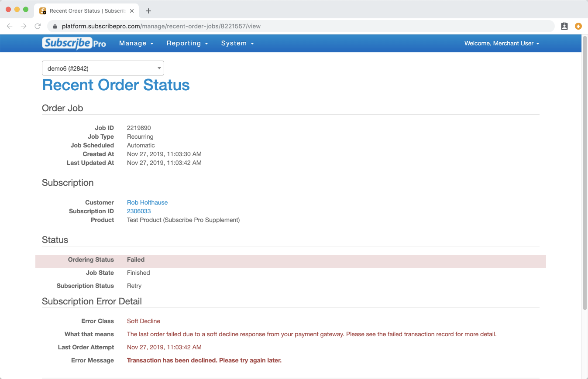Click the lock icon in address bar
Viewport: 588px width, 379px height.
pos(55,26)
